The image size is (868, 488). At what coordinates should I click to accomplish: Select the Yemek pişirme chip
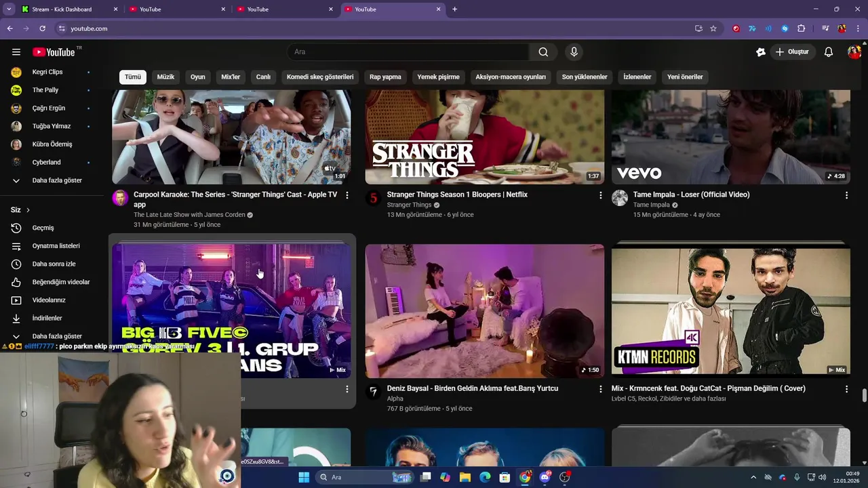pyautogui.click(x=438, y=77)
